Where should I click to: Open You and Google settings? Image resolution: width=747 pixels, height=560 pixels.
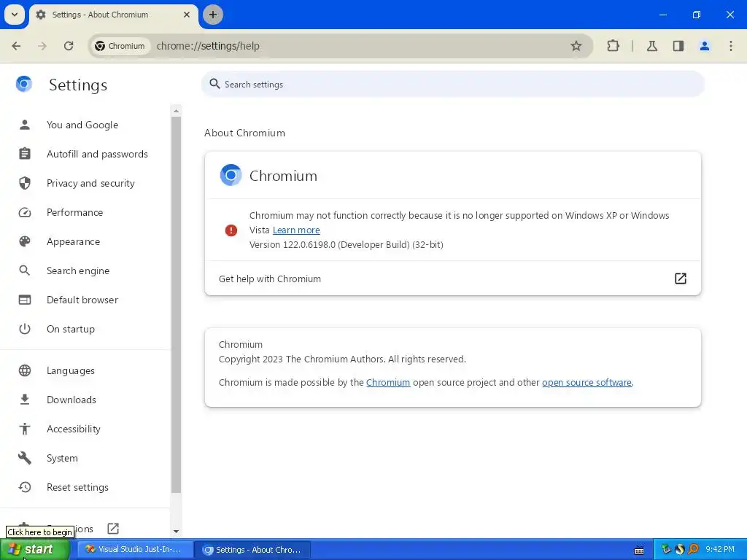point(82,125)
